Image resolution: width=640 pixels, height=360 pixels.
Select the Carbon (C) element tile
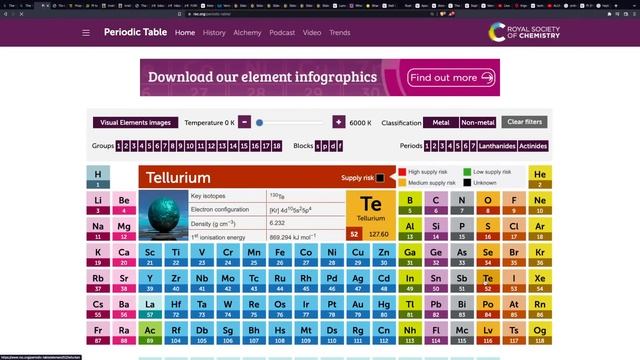pos(436,203)
